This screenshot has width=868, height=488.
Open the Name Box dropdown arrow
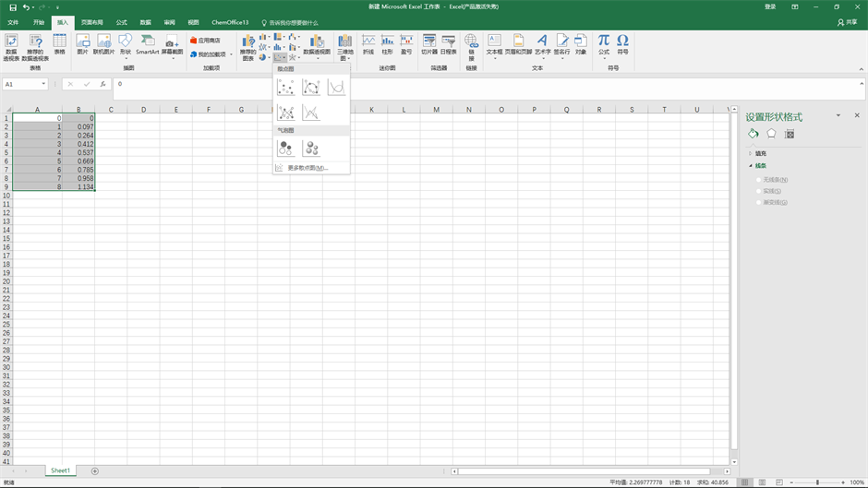tap(43, 84)
